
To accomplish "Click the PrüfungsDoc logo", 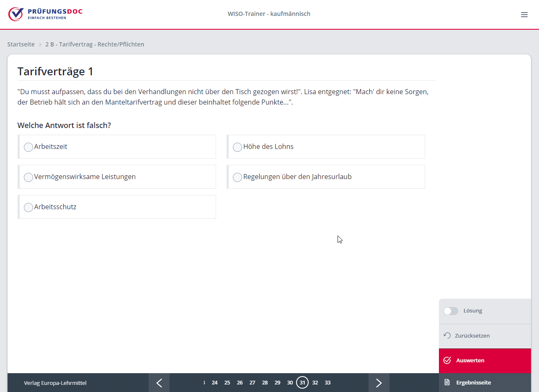I will point(45,14).
